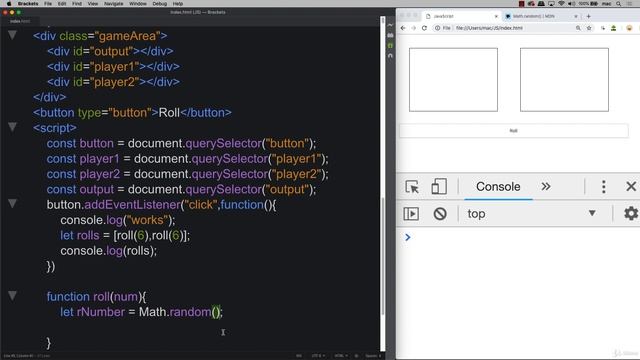Reload the index.html page in Chrome
Viewport: 640px width, 360px height.
click(424, 28)
